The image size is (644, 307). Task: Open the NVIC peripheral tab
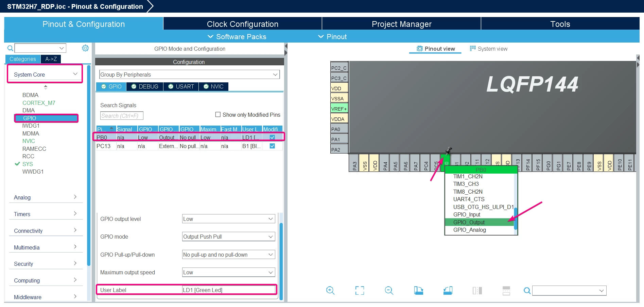[x=213, y=86]
